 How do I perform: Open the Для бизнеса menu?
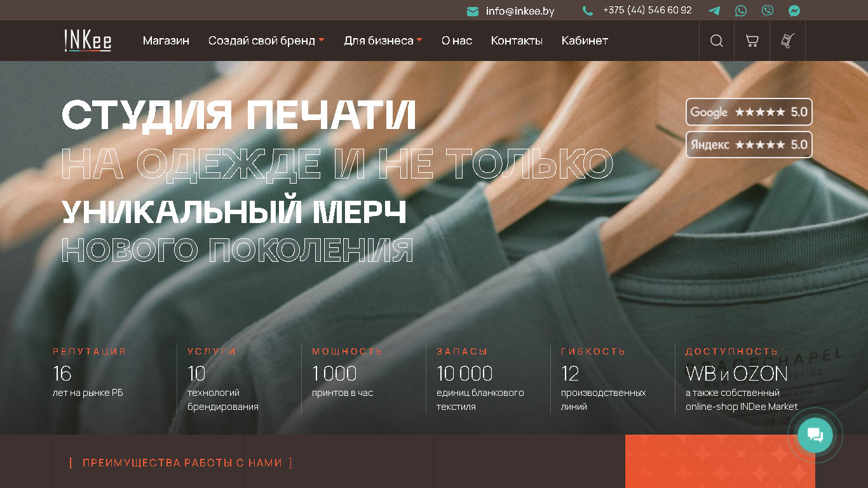379,41
